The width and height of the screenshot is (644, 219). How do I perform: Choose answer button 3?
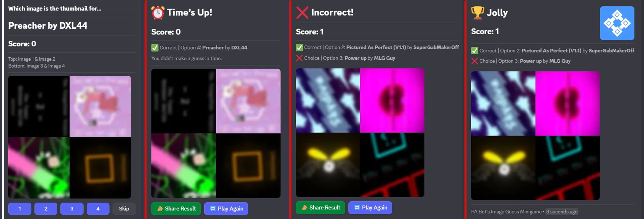pyautogui.click(x=72, y=208)
